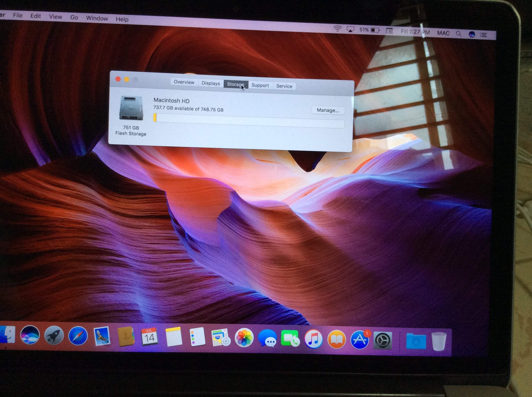Screen dimensions: 532x397
Task: Open App Store with update badge
Action: pos(360,340)
